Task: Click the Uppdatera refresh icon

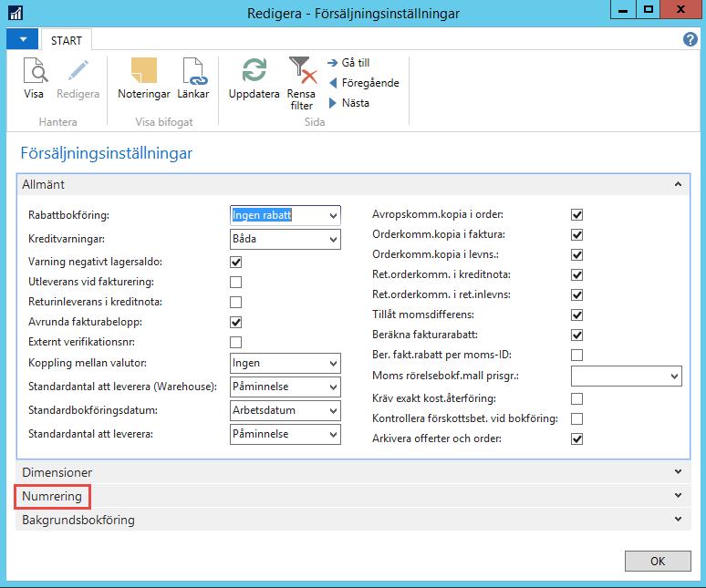Action: (254, 70)
